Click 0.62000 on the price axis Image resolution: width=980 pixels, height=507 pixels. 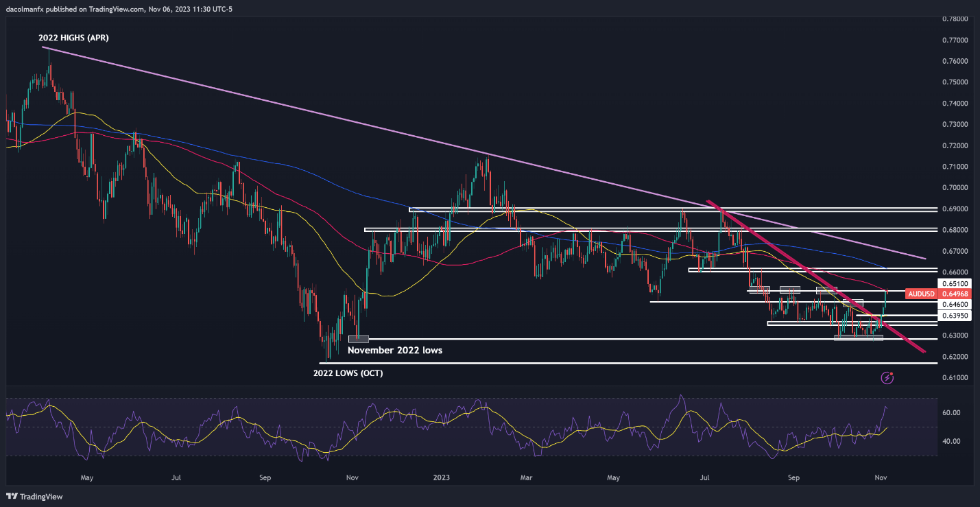coord(955,357)
